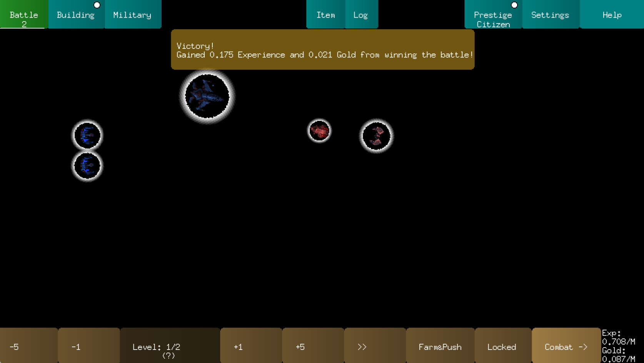The width and height of the screenshot is (644, 363).
Task: Click the notification dot on Prestige Citizen
Action: coord(514,5)
